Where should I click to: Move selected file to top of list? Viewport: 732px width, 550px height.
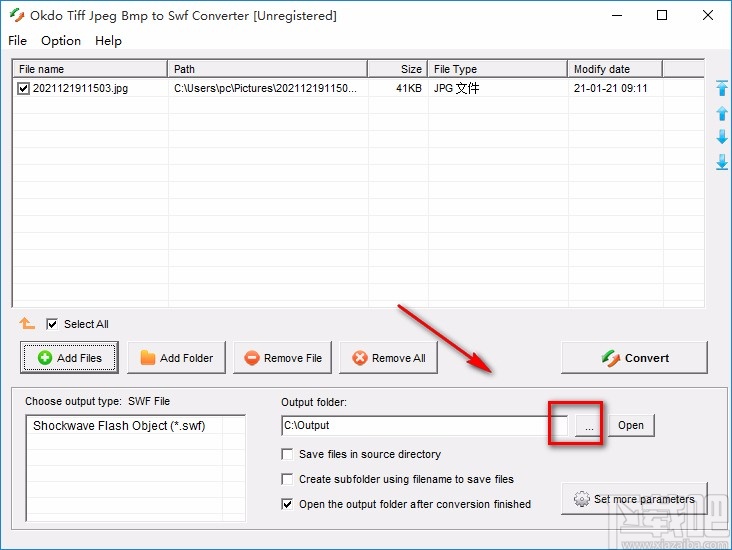(721, 89)
